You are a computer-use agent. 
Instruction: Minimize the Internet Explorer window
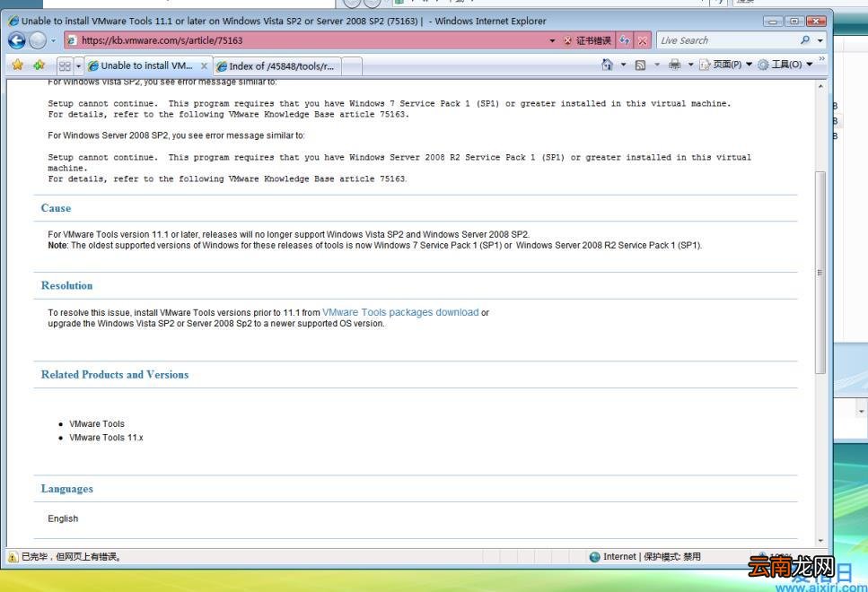773,21
